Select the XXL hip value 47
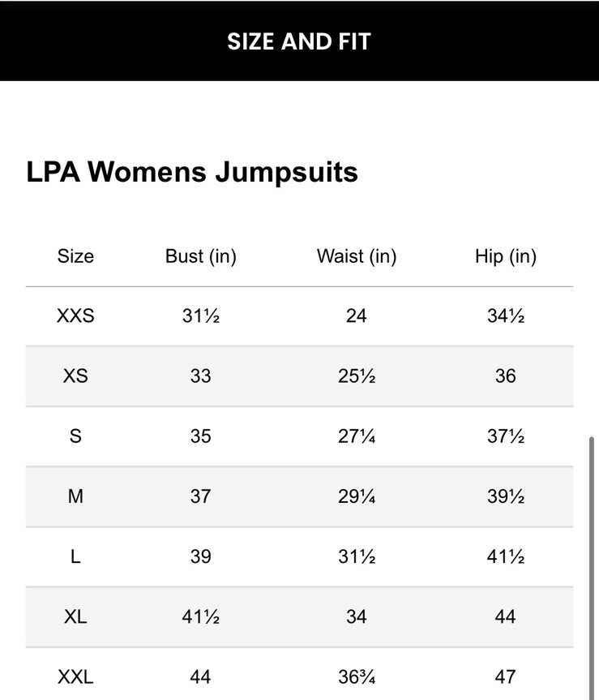This screenshot has height=700, width=599. pyautogui.click(x=505, y=676)
